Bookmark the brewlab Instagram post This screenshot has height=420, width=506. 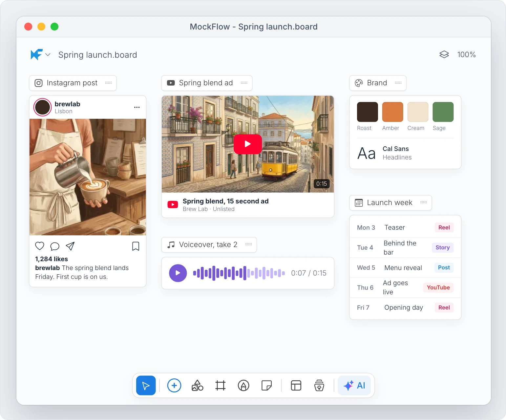point(136,246)
